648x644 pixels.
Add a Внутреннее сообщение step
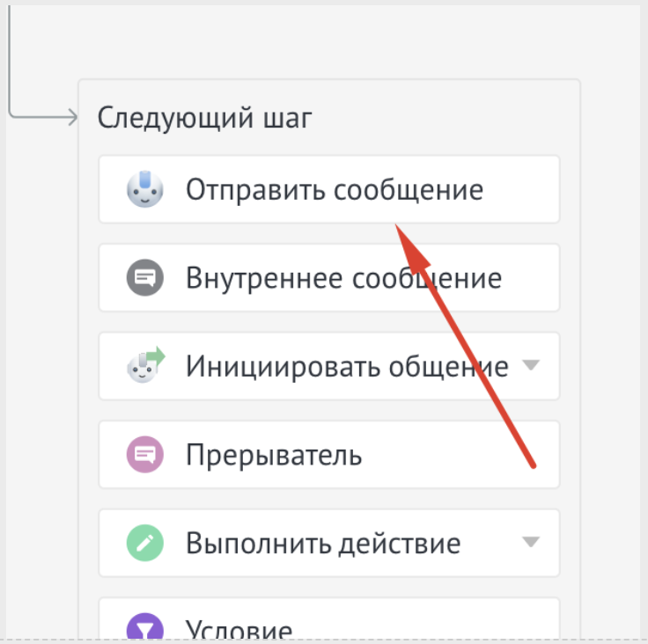click(343, 278)
